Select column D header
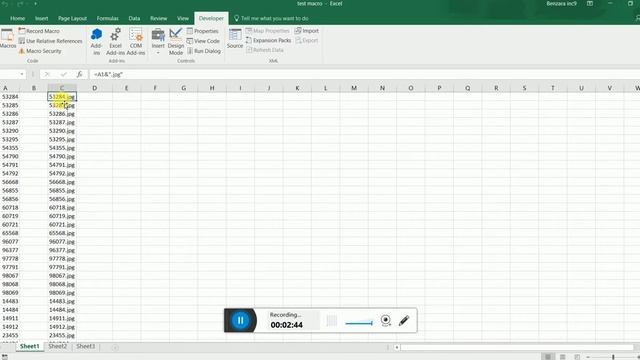The image size is (640, 360). (94, 88)
